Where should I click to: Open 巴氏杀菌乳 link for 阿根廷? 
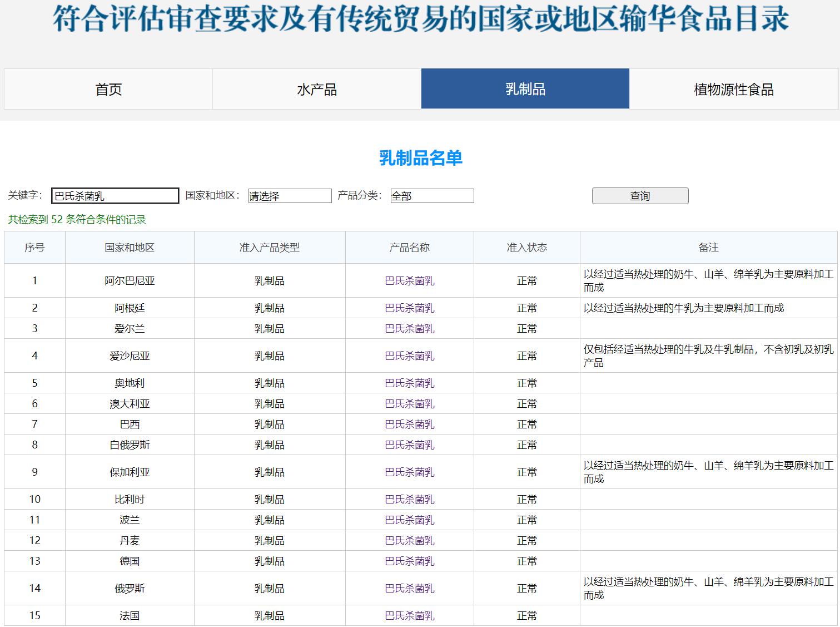click(x=409, y=308)
